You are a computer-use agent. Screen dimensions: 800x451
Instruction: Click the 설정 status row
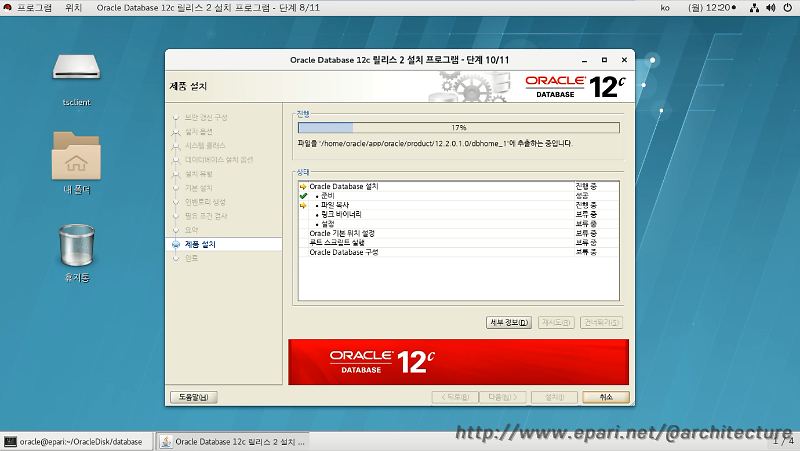[459, 224]
